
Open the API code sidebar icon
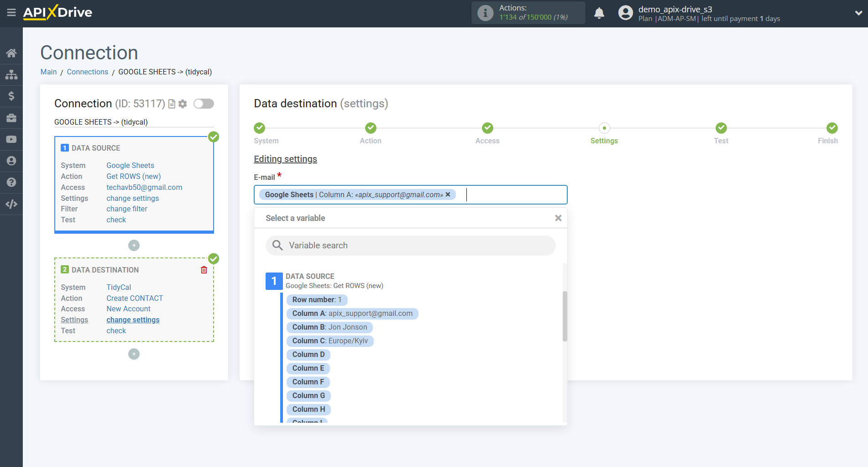coord(11,204)
